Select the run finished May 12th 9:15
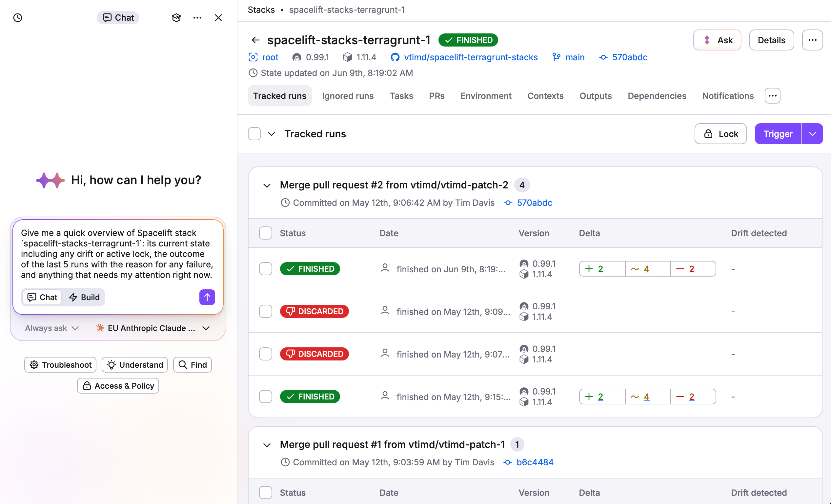Image resolution: width=831 pixels, height=504 pixels. tap(265, 397)
